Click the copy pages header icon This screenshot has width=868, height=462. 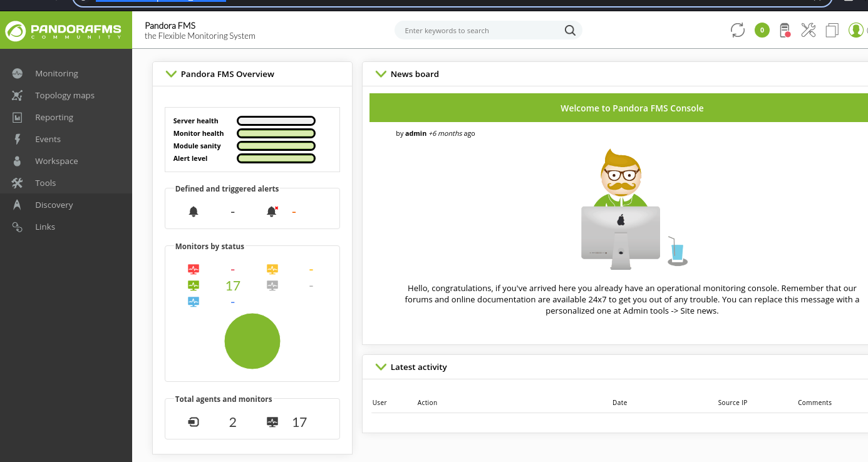[x=832, y=30]
